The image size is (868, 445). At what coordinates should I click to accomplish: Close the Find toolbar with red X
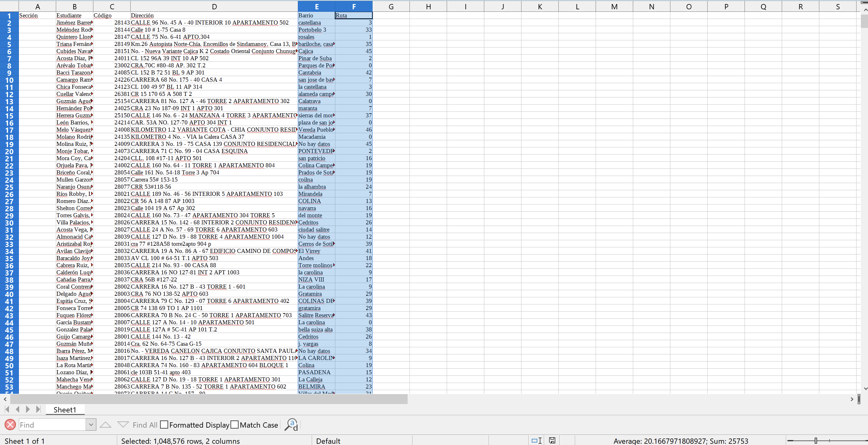[x=10, y=425]
